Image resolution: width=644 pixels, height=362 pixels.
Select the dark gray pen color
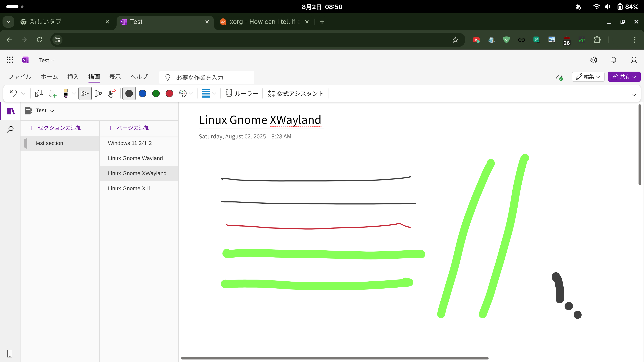point(129,94)
